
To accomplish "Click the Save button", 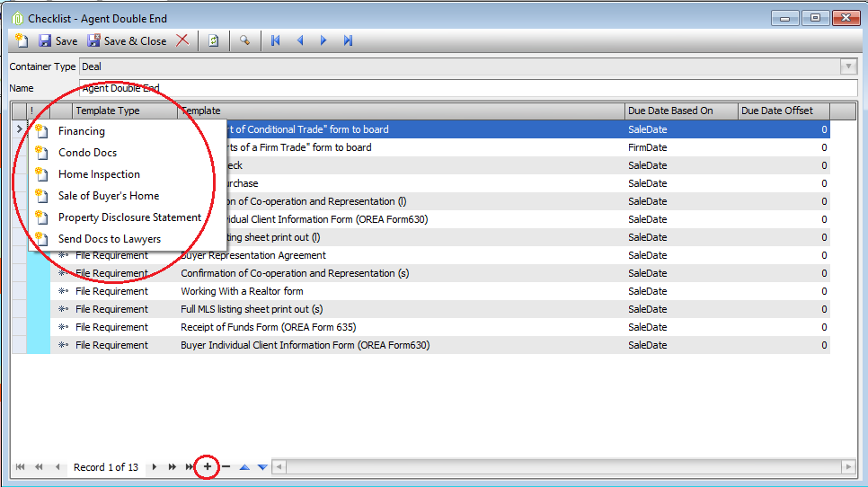I will point(58,41).
